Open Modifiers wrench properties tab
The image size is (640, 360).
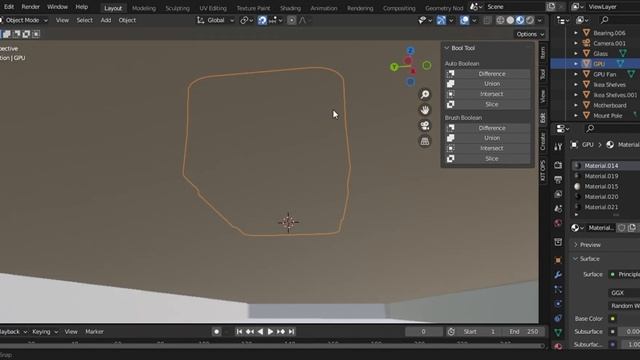tap(558, 275)
